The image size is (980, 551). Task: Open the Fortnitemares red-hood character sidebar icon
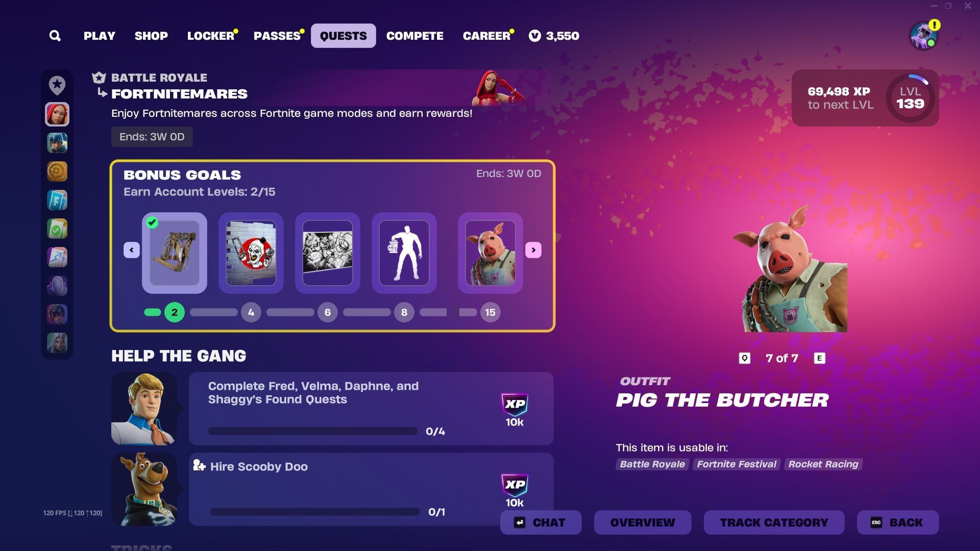[57, 114]
